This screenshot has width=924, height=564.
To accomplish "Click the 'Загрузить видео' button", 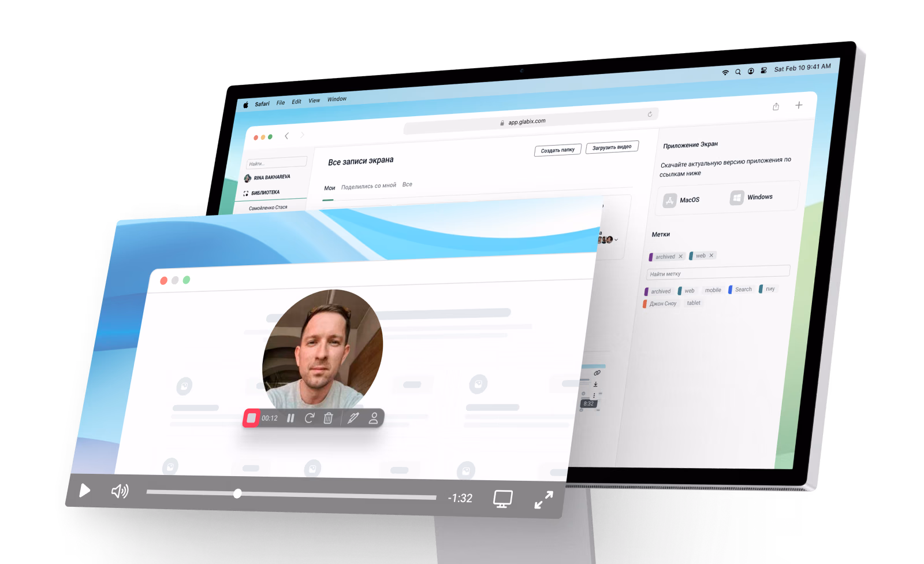I will 612,147.
